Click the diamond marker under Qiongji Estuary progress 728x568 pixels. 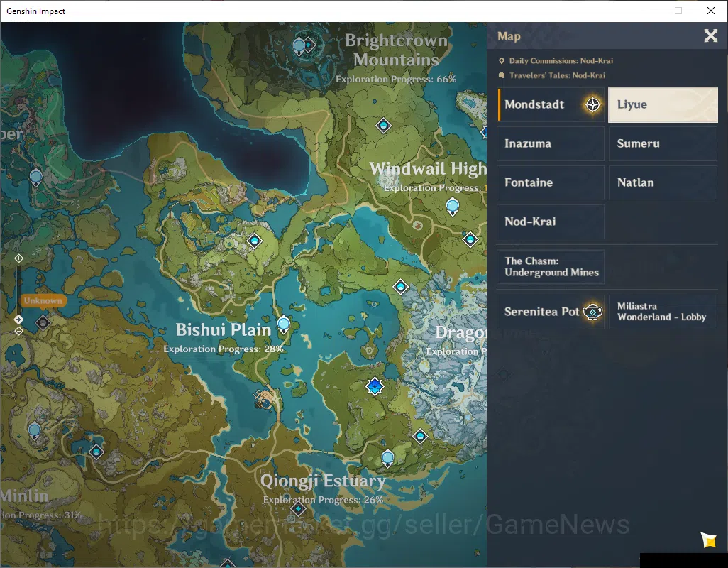pyautogui.click(x=299, y=509)
